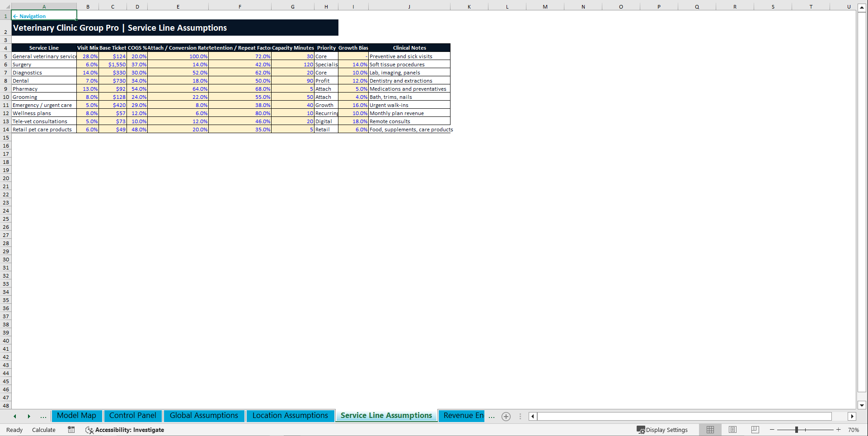Select General visit mix 28.0% cell
Image resolution: width=868 pixels, height=436 pixels.
88,56
